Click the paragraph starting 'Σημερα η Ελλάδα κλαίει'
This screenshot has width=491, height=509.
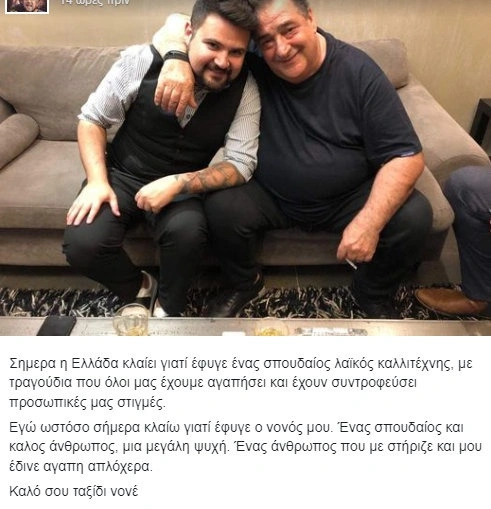(241, 383)
